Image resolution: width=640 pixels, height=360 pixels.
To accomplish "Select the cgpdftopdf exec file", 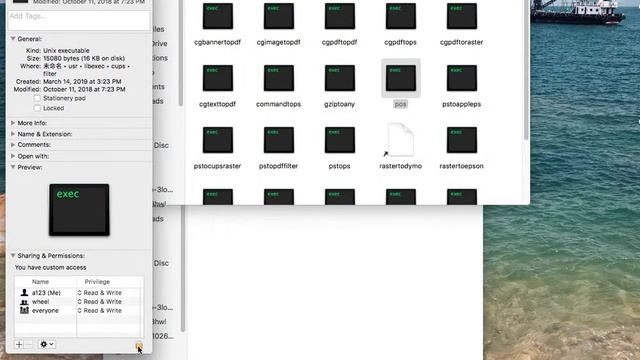I will point(340,16).
